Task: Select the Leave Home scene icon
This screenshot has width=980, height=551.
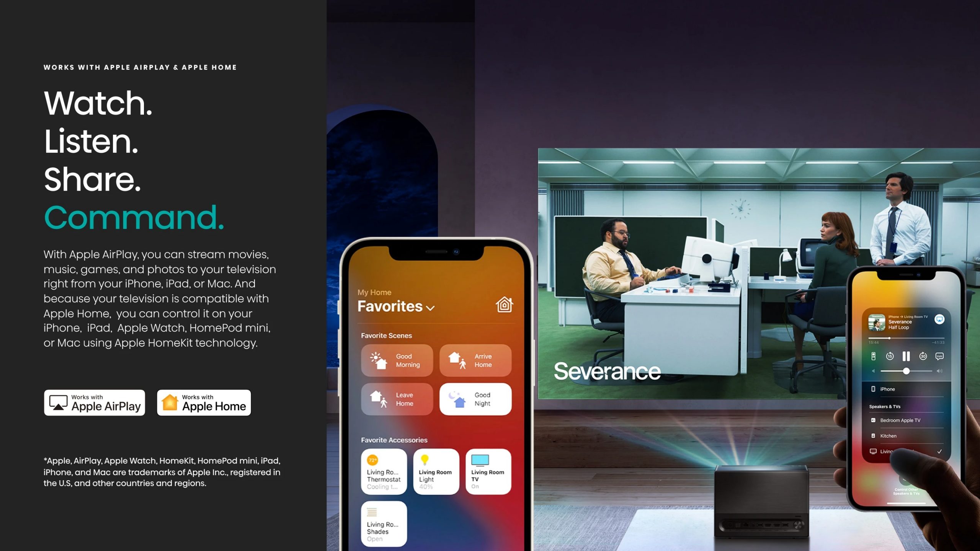Action: pos(380,398)
